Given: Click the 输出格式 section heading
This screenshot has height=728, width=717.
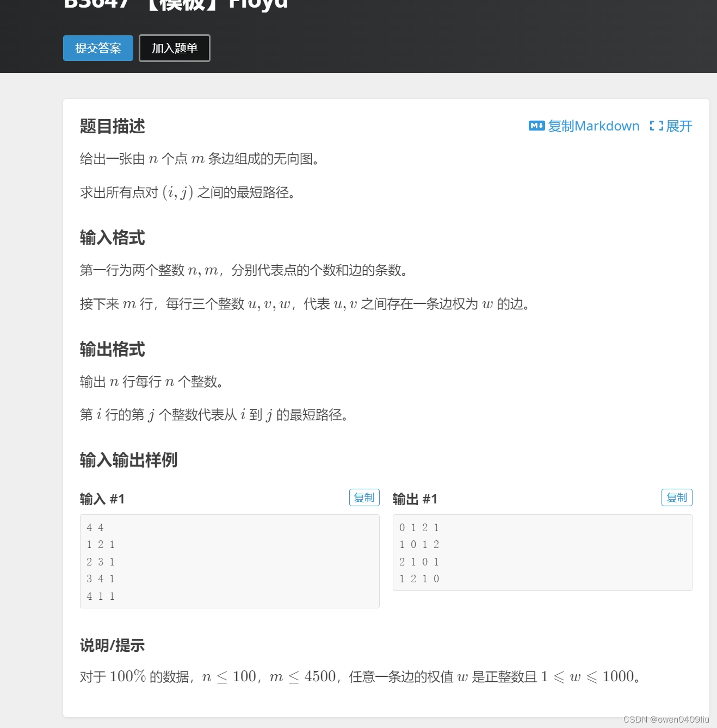Looking at the screenshot, I should coord(112,350).
